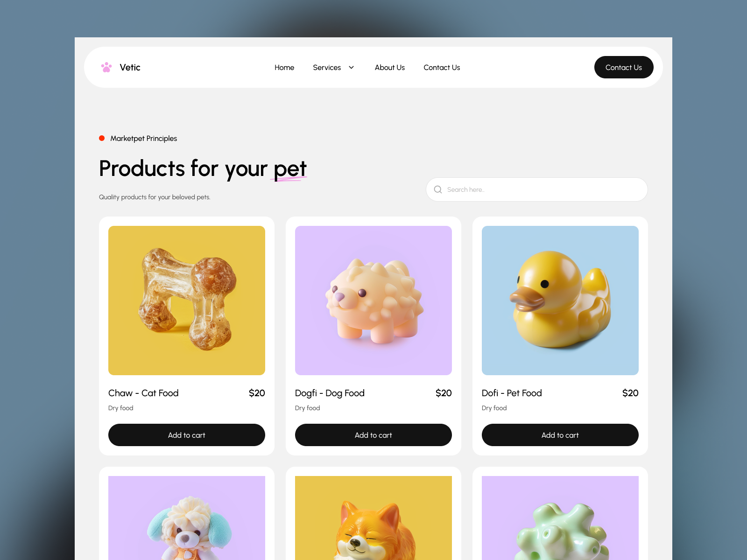Open the spiky dog toy image
The width and height of the screenshot is (747, 560).
pyautogui.click(x=373, y=301)
